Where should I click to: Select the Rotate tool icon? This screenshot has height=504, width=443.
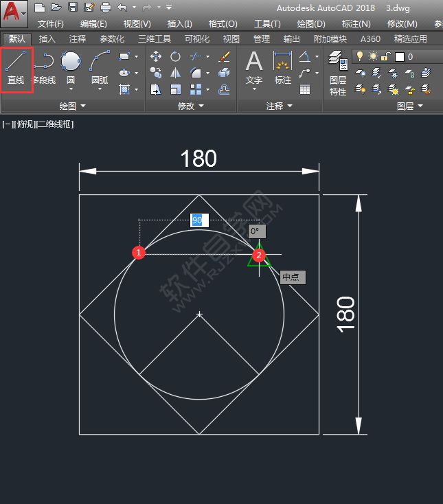point(175,56)
